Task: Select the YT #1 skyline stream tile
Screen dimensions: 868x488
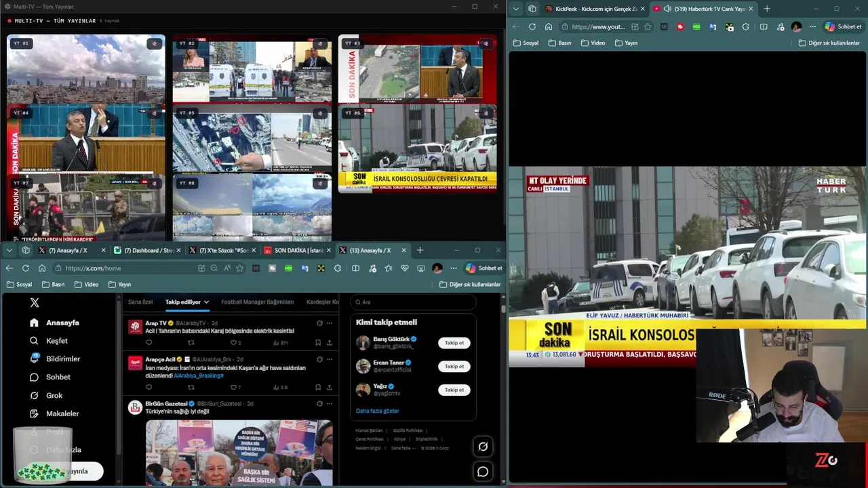Action: [86, 69]
